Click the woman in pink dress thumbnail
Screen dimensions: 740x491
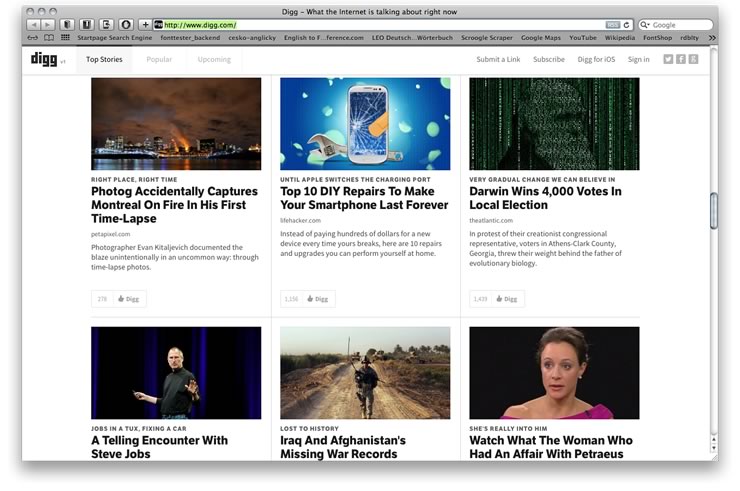554,373
